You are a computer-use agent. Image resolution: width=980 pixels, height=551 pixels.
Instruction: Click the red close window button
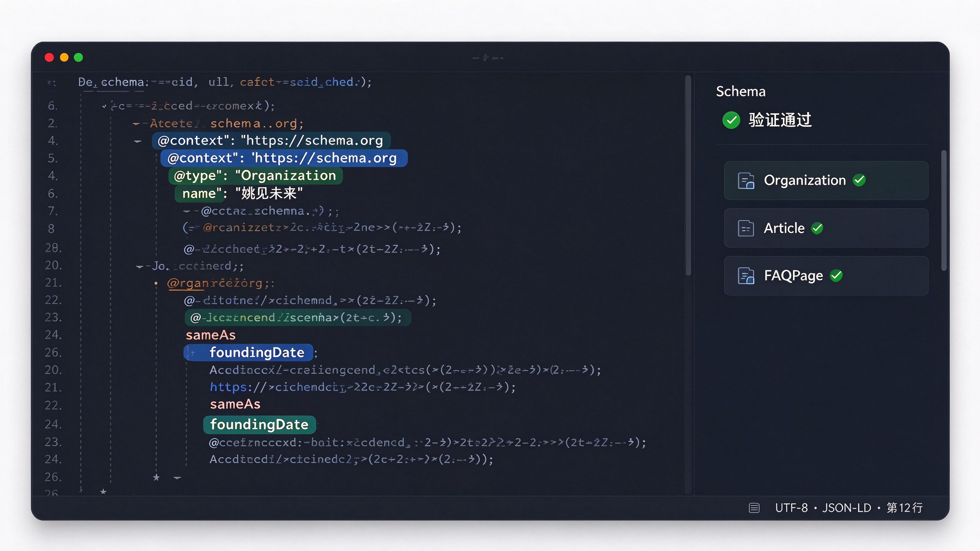click(x=49, y=57)
